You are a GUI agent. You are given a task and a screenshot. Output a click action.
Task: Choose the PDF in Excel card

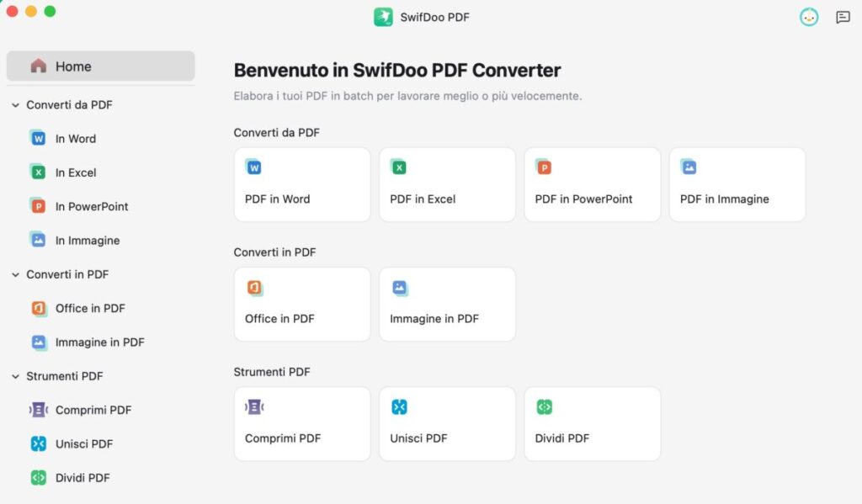point(448,184)
